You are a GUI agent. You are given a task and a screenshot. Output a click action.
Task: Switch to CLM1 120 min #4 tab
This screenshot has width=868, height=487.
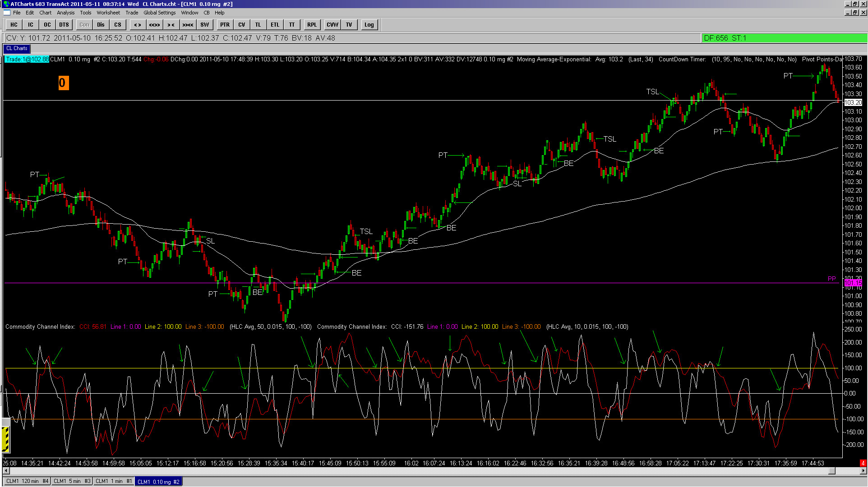coord(27,481)
